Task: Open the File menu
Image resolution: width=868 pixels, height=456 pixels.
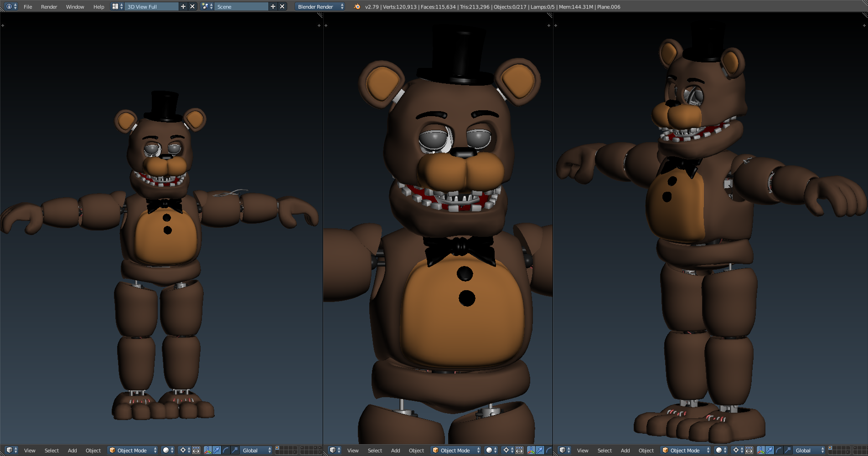Action: (x=28, y=7)
